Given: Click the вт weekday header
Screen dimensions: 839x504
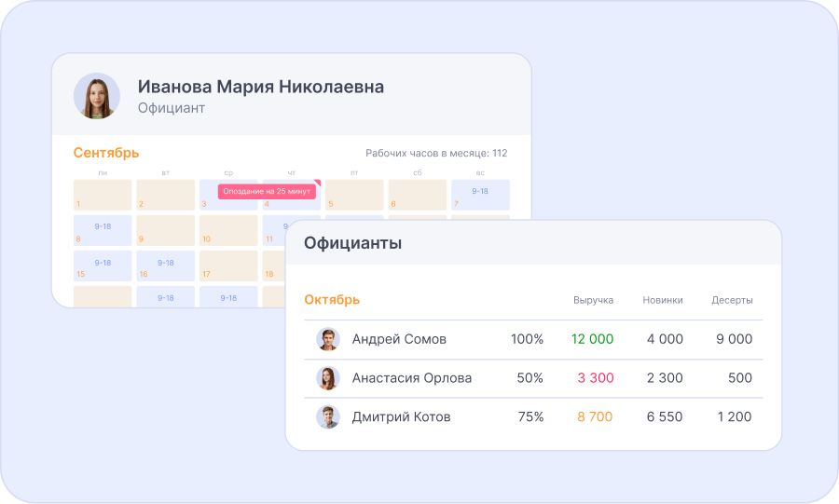Looking at the screenshot, I should (165, 172).
